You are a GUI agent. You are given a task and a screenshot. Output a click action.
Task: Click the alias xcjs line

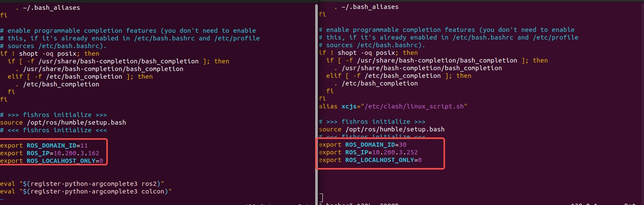click(x=393, y=106)
